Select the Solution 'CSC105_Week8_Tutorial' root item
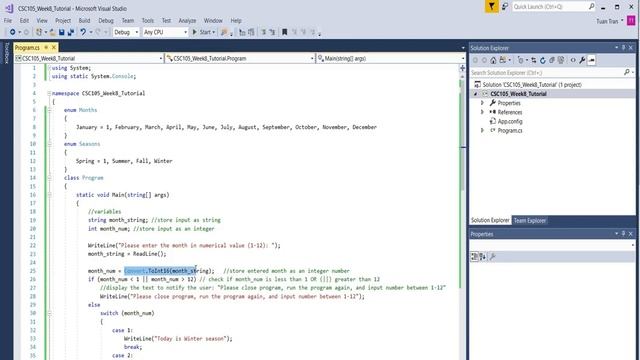Viewport: 640px width, 360px height. coord(532,84)
